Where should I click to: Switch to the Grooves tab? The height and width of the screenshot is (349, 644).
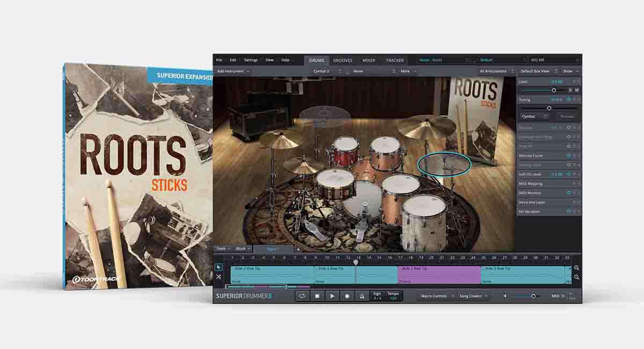point(343,60)
